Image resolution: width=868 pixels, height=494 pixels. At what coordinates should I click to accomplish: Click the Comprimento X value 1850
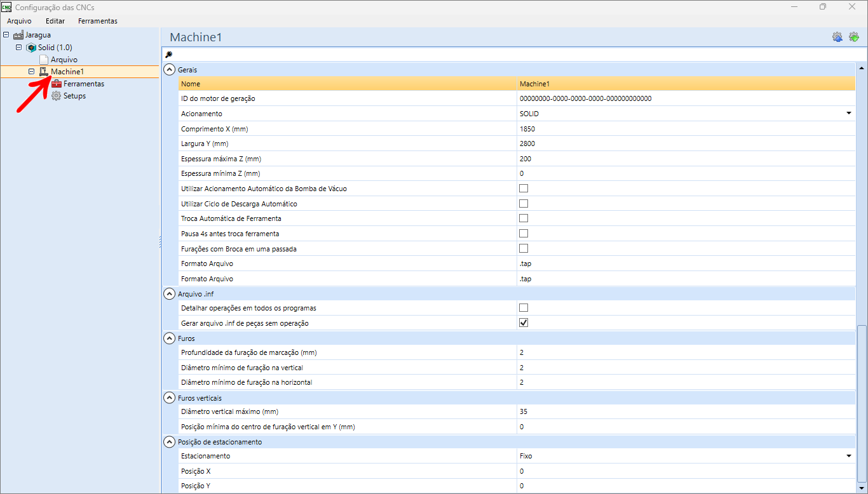click(x=686, y=129)
